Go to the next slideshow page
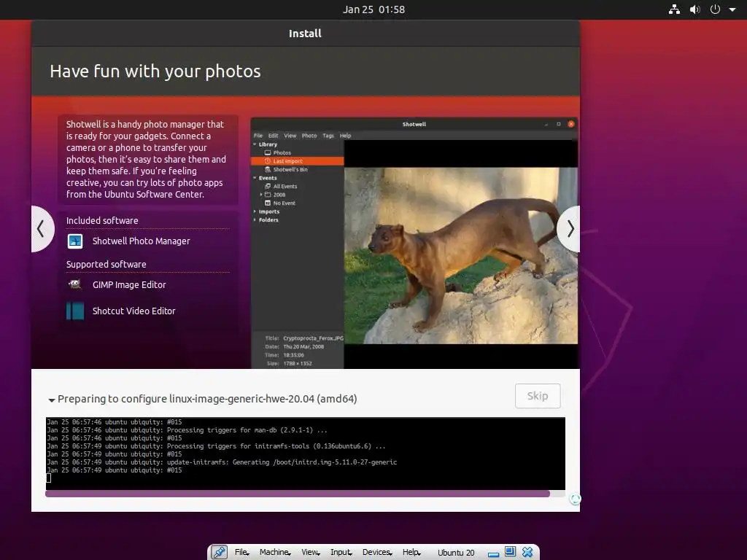This screenshot has height=560, width=747. click(x=569, y=229)
